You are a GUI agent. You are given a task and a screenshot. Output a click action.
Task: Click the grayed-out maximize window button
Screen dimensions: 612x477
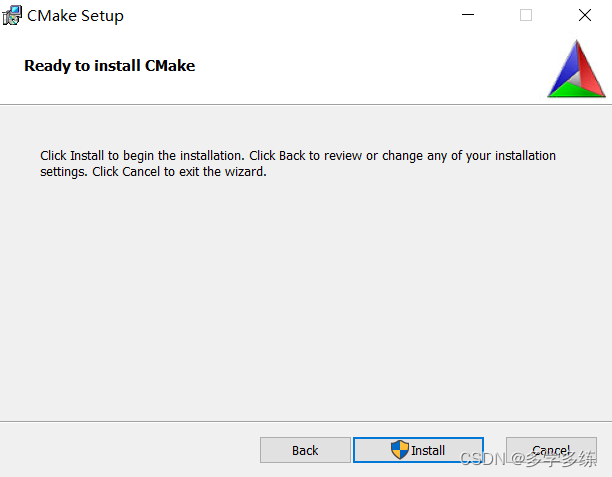(x=526, y=15)
